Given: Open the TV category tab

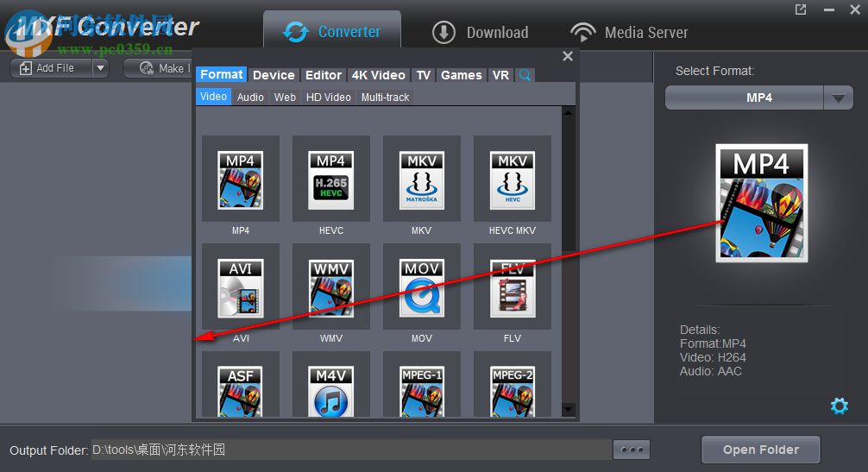Looking at the screenshot, I should 424,75.
